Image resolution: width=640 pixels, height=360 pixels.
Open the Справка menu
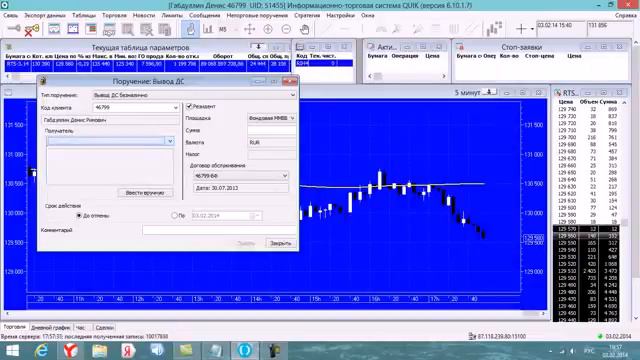click(625, 15)
